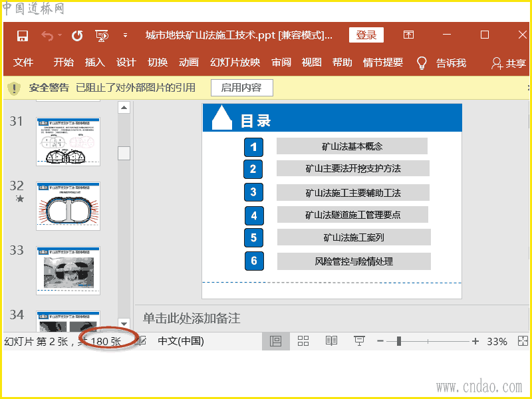Click zoom out minus button
The width and height of the screenshot is (532, 399).
[x=380, y=341]
